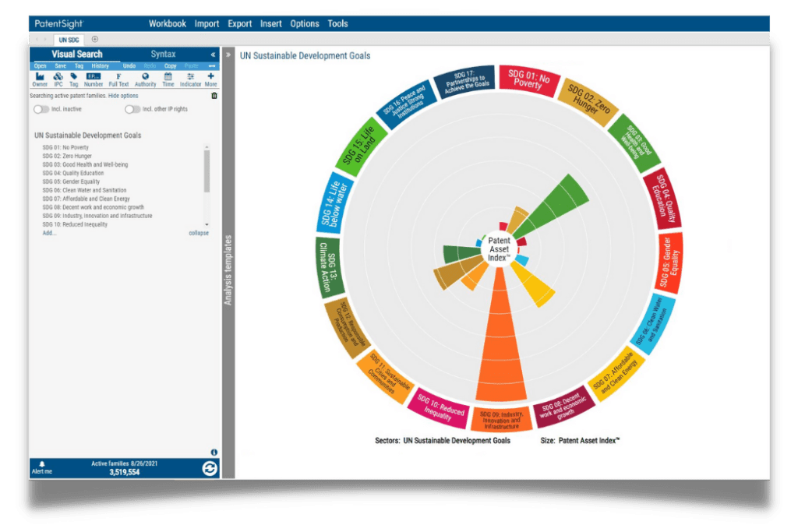The height and width of the screenshot is (532, 798).
Task: Click the Add... link under SDG list
Action: coord(49,233)
